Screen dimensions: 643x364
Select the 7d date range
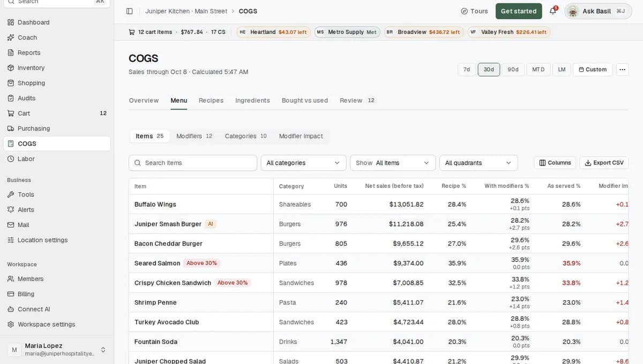tap(467, 70)
